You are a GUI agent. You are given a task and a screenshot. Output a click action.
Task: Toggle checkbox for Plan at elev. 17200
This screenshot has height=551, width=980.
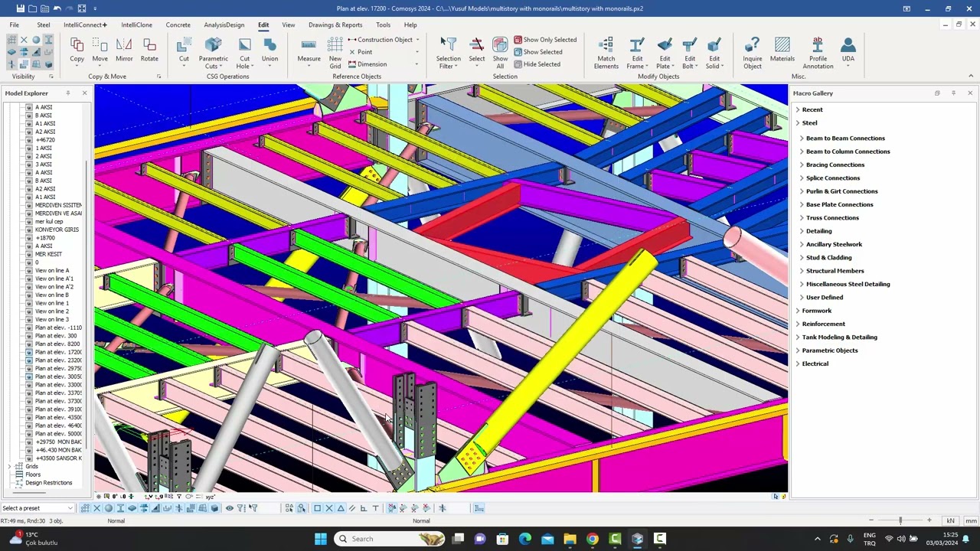point(29,352)
